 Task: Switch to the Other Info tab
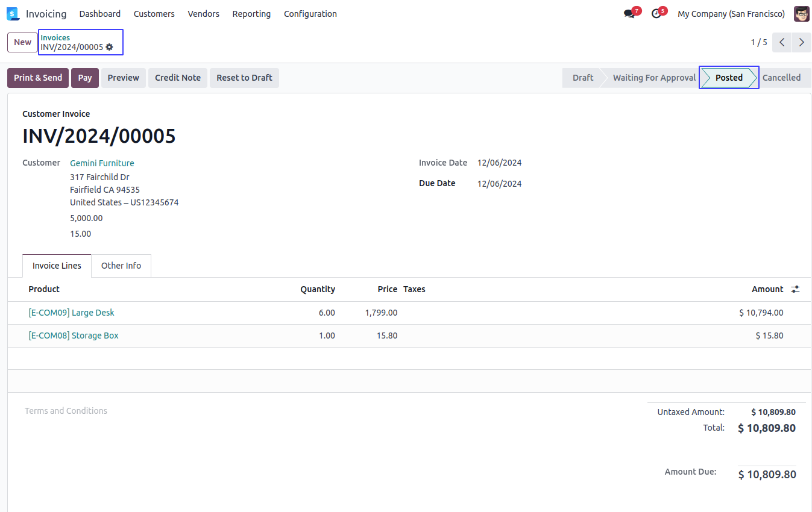[121, 266]
